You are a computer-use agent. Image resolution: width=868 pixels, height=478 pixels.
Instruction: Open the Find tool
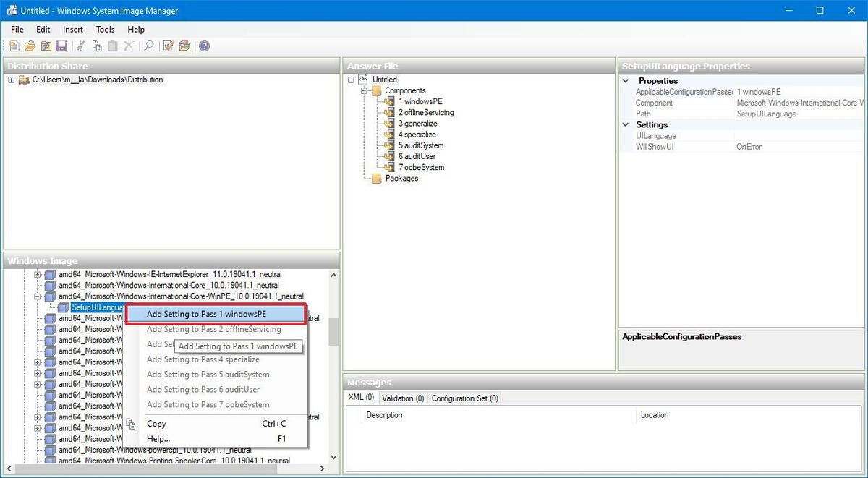[148, 46]
